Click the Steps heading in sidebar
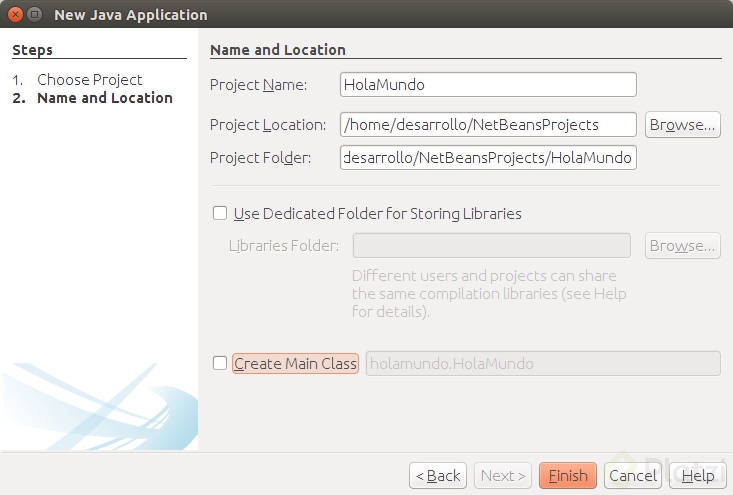733x495 pixels. pyautogui.click(x=32, y=50)
